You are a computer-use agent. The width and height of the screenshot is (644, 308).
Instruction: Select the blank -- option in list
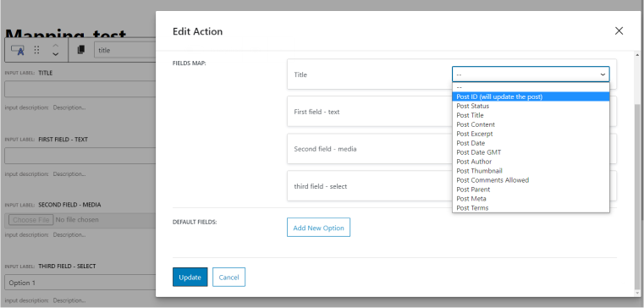coord(531,87)
